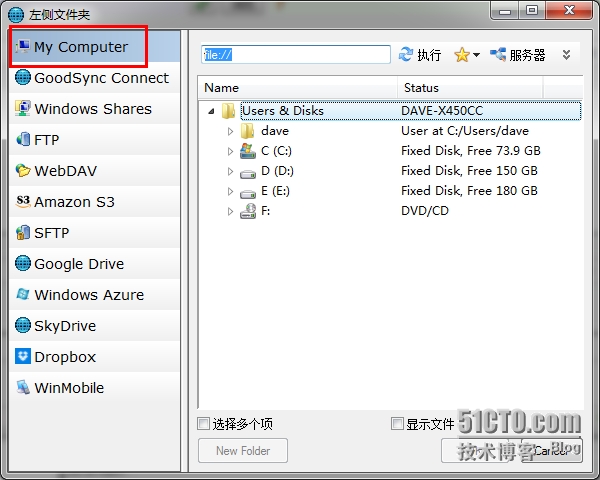Click the file:// path input field
600x480 pixels.
(296, 55)
